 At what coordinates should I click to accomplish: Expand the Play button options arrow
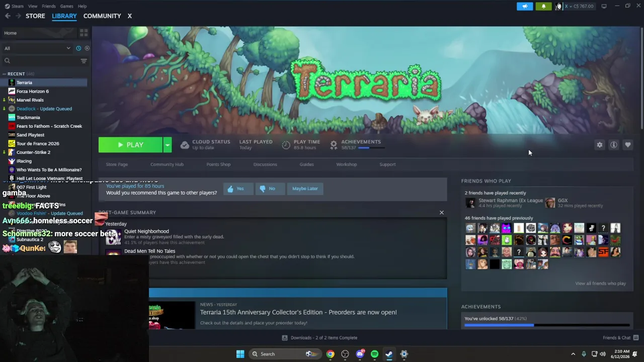167,145
